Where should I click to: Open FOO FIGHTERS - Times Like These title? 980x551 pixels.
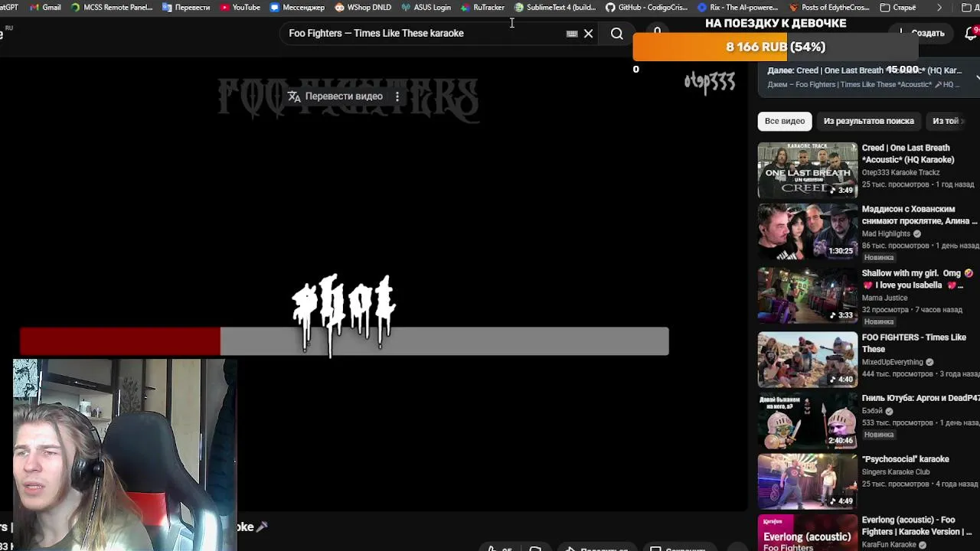pyautogui.click(x=914, y=343)
